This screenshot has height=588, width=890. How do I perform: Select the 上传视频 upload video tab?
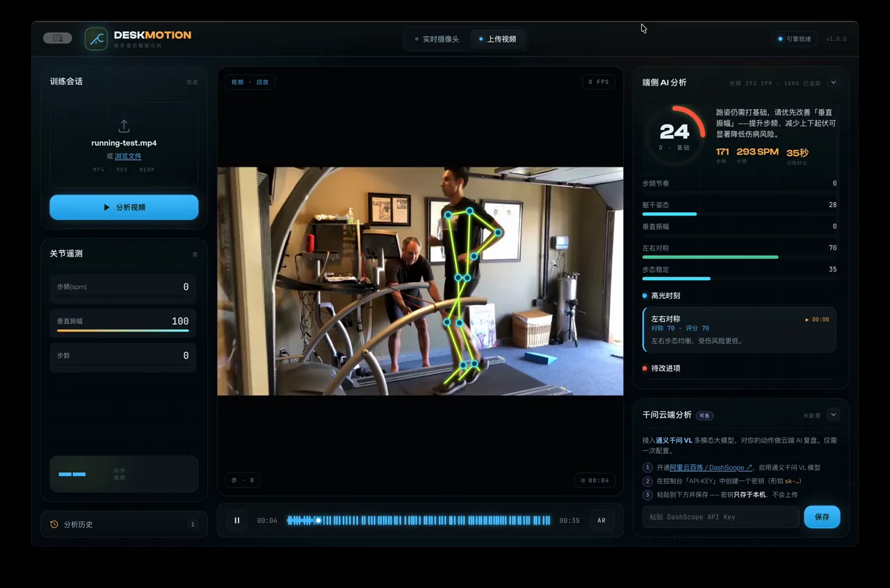pos(497,40)
